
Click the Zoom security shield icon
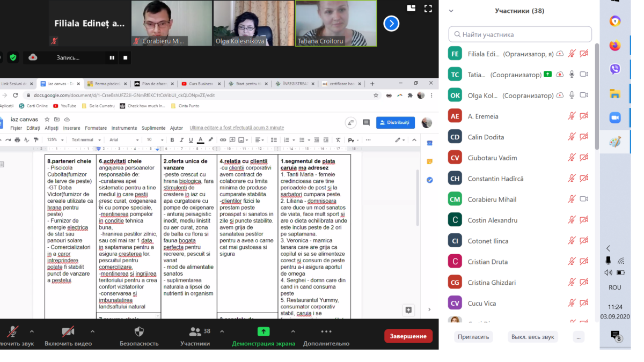coord(139,331)
